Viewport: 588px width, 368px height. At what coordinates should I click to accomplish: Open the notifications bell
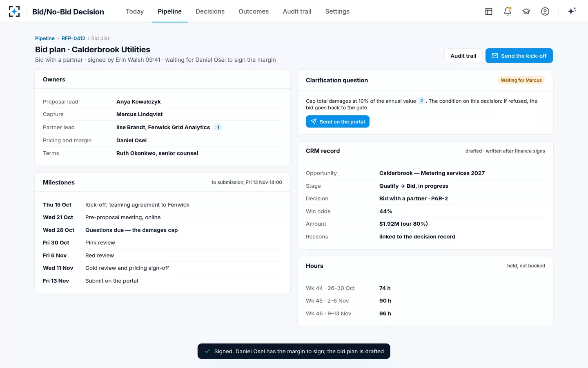(x=508, y=11)
